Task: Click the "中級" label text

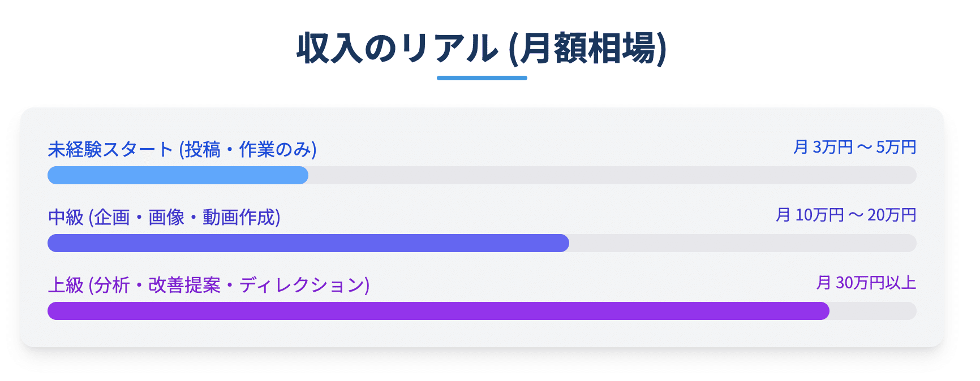Action: pos(66,217)
